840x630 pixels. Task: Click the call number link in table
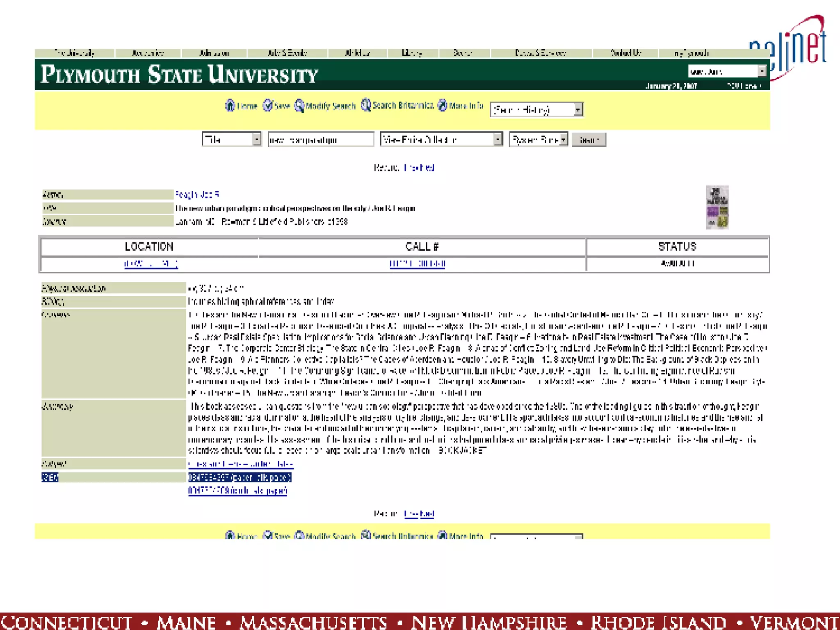pyautogui.click(x=417, y=264)
